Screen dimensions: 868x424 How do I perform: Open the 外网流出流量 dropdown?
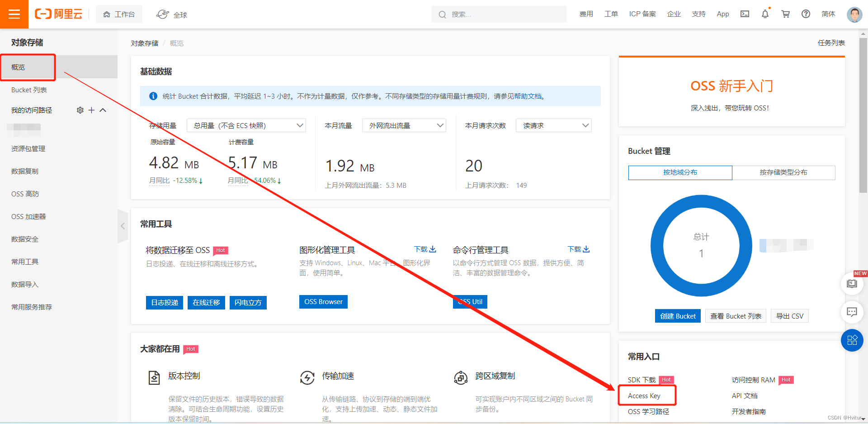(x=404, y=125)
